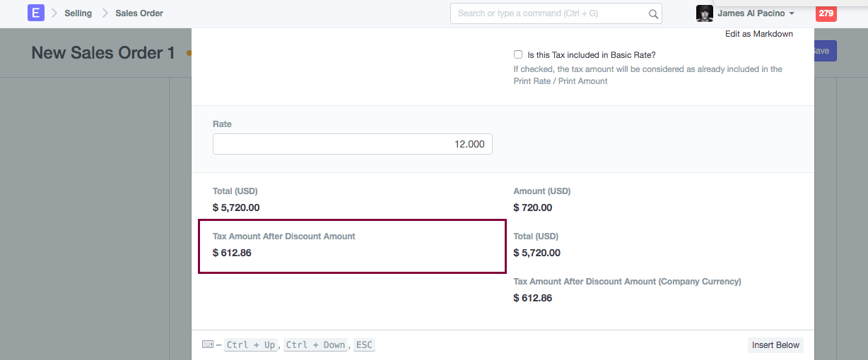Select the highlighted Tax Amount After Discount field
The width and height of the screenshot is (868, 360).
[x=352, y=246]
